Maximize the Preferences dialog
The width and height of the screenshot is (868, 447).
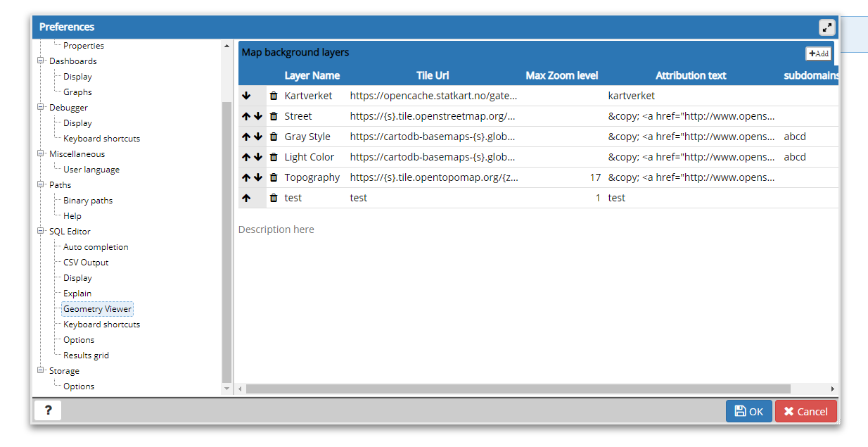[x=826, y=27]
